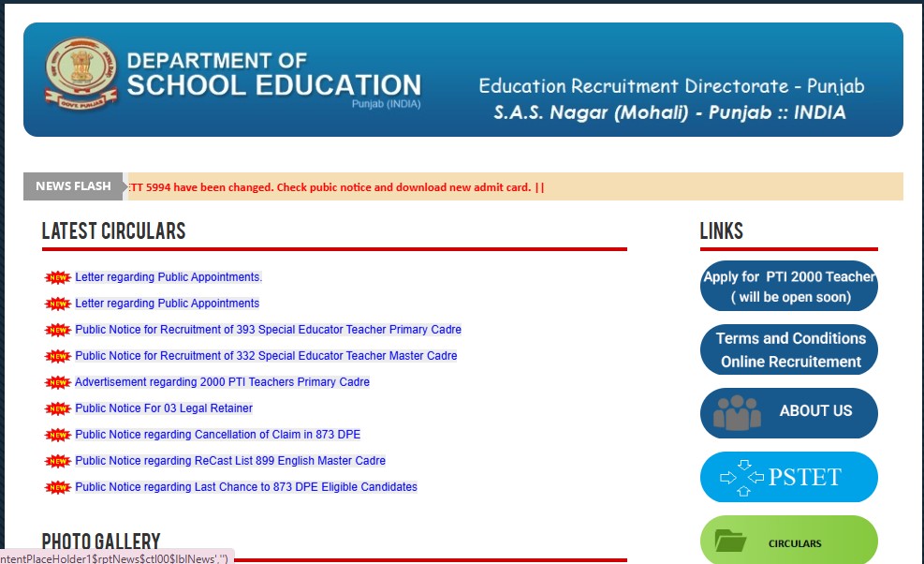Click the LINKS heading
Screen dimensions: 924x564
(x=721, y=231)
